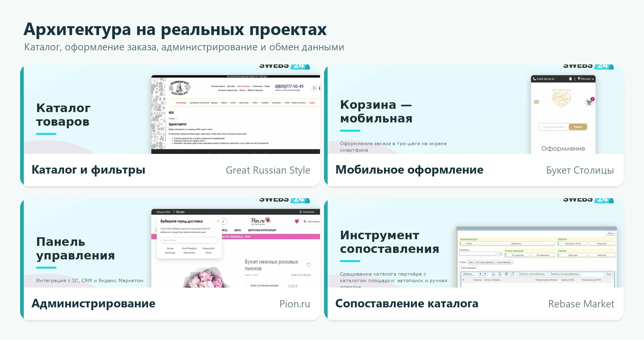The width and height of the screenshot is (644, 340).
Task: Expand the Аксессуары category dropdown
Action: coord(250,103)
